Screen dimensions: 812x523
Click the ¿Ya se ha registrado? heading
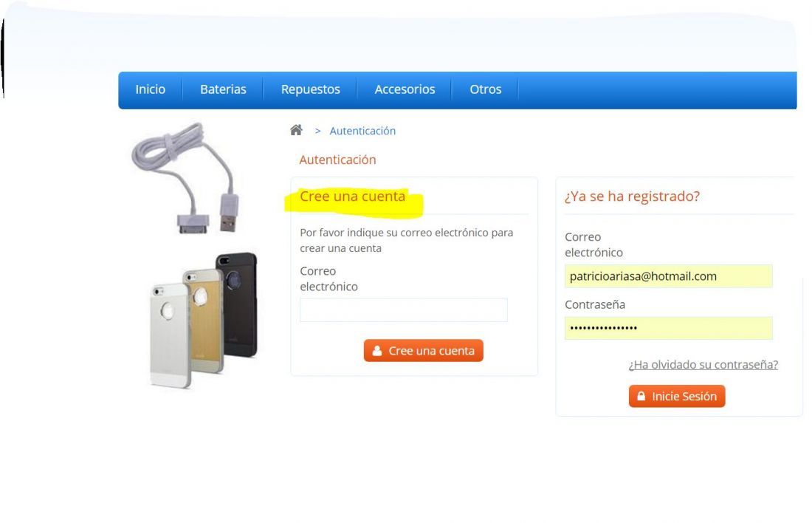(633, 196)
